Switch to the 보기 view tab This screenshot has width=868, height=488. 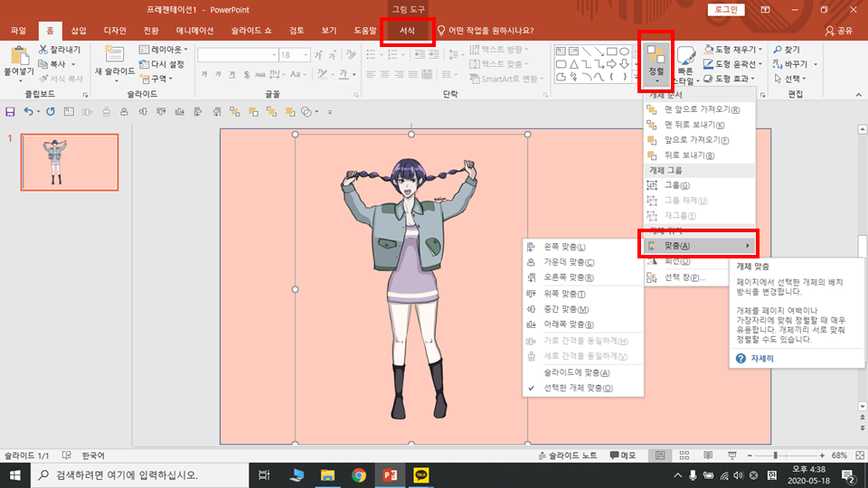(329, 31)
